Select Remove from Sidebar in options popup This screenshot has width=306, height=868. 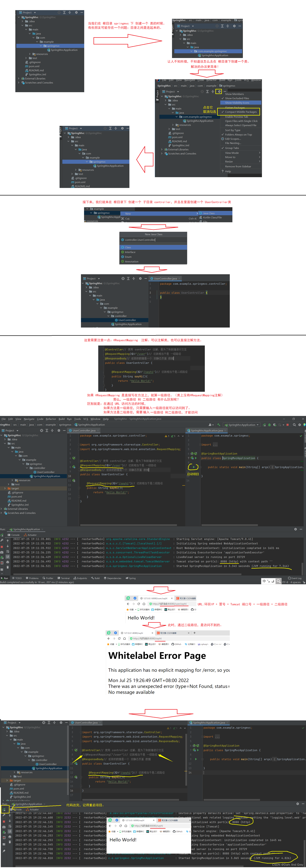[241, 166]
